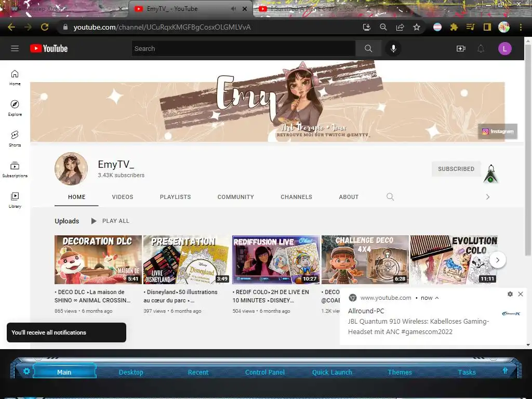The height and width of the screenshot is (399, 532).
Task: Reload the page with the refresh icon
Action: [45, 27]
